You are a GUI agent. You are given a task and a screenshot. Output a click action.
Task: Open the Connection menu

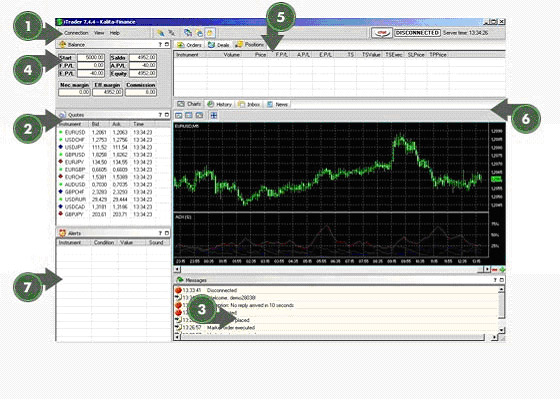click(76, 33)
